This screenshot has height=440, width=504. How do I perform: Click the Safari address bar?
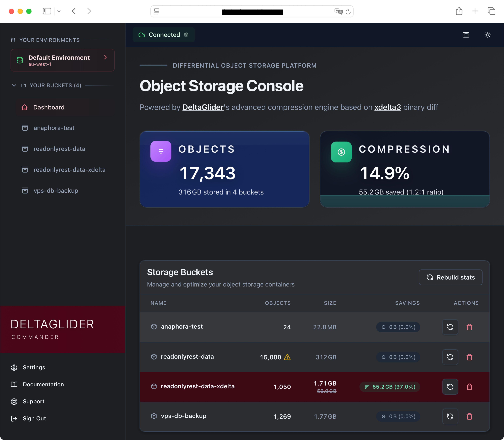(252, 12)
